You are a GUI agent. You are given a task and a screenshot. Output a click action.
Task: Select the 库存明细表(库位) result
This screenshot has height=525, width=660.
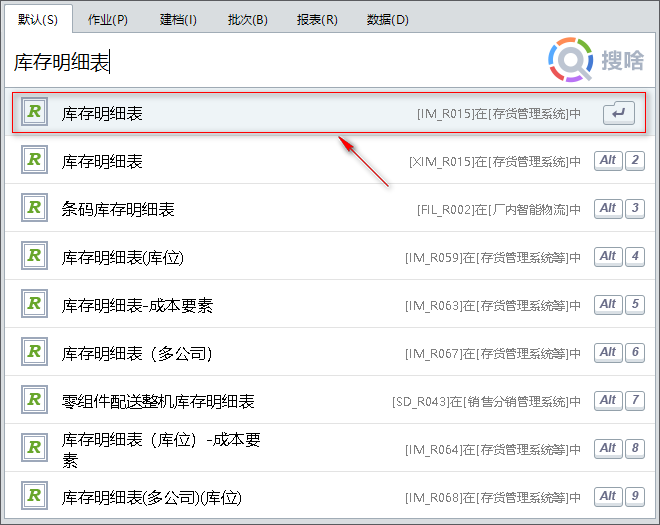tap(330, 256)
